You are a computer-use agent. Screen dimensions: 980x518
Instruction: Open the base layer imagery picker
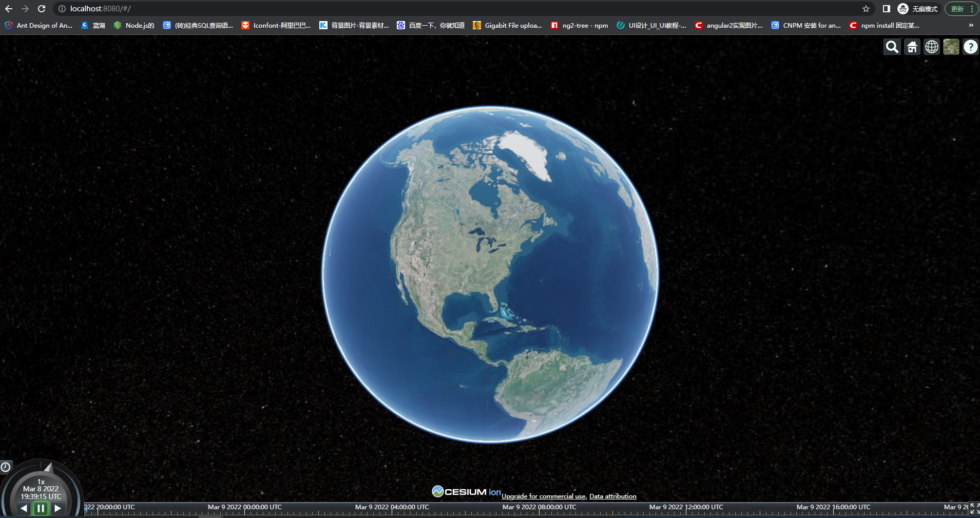(951, 47)
